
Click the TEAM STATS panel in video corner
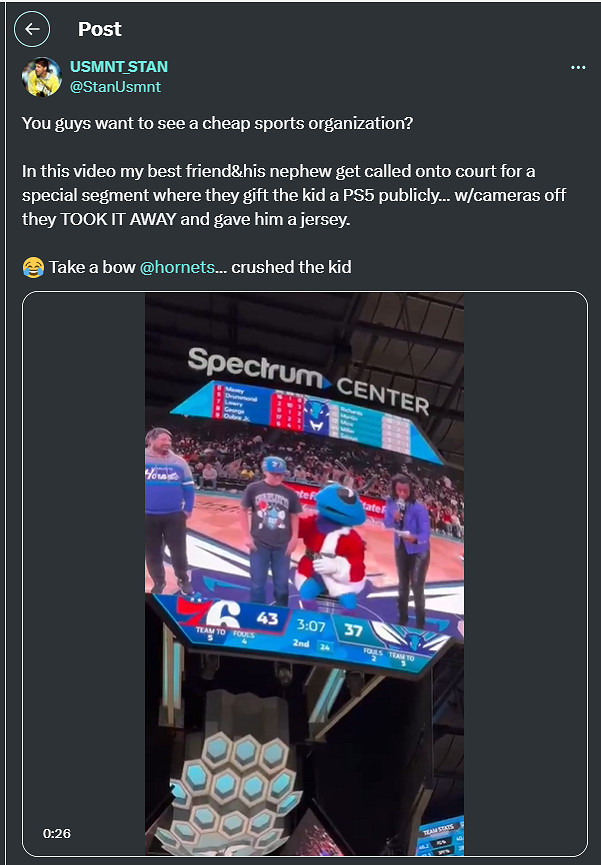tap(443, 836)
